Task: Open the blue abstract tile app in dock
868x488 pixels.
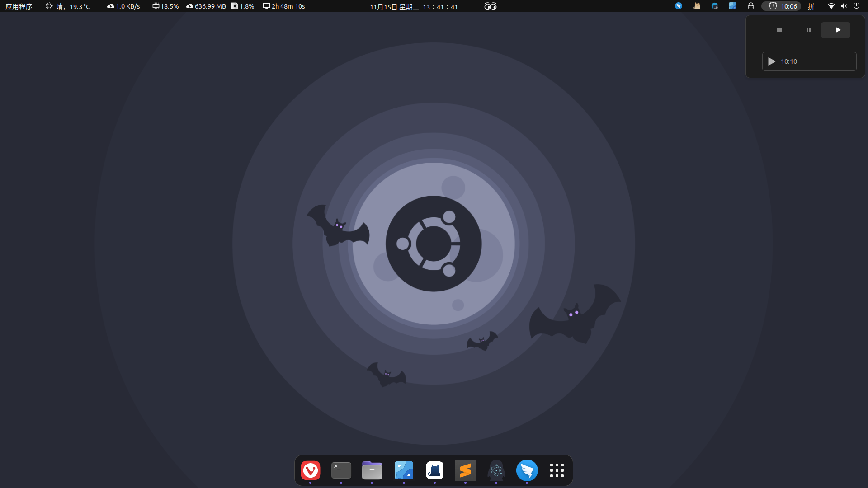Action: pyautogui.click(x=404, y=470)
